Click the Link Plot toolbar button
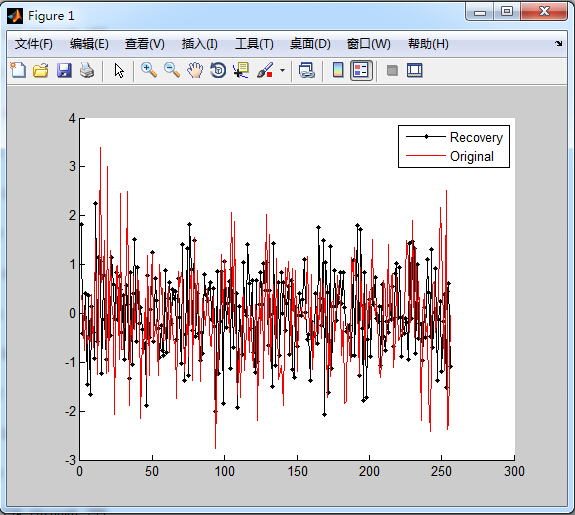The height and width of the screenshot is (515, 575). coord(307,70)
